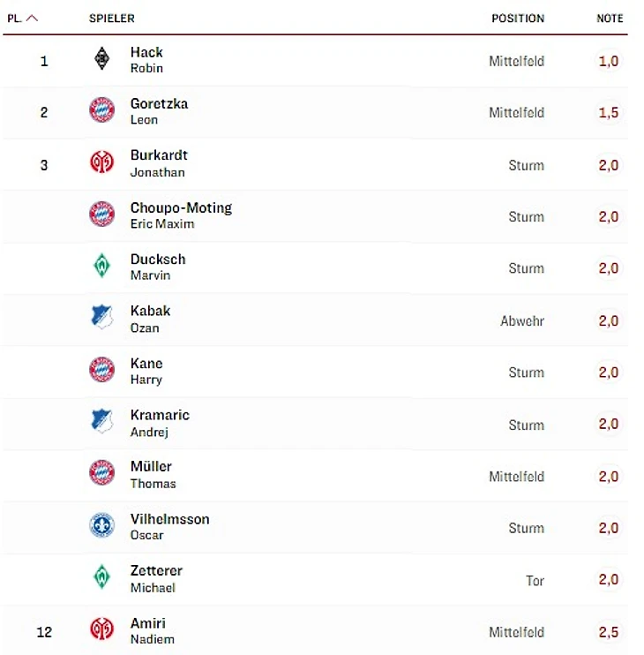Click the Hoffenheim logo next to Kabak

click(102, 318)
